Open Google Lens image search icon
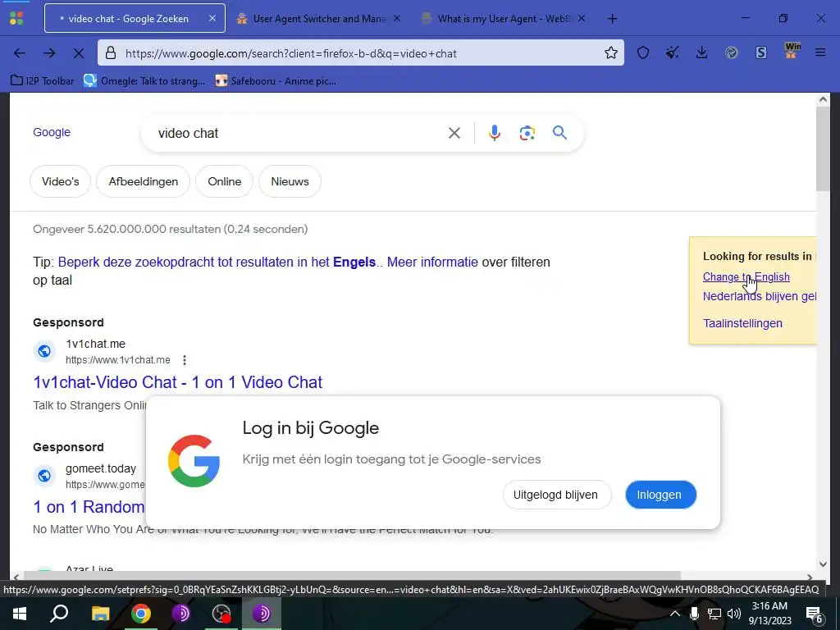 tap(527, 133)
